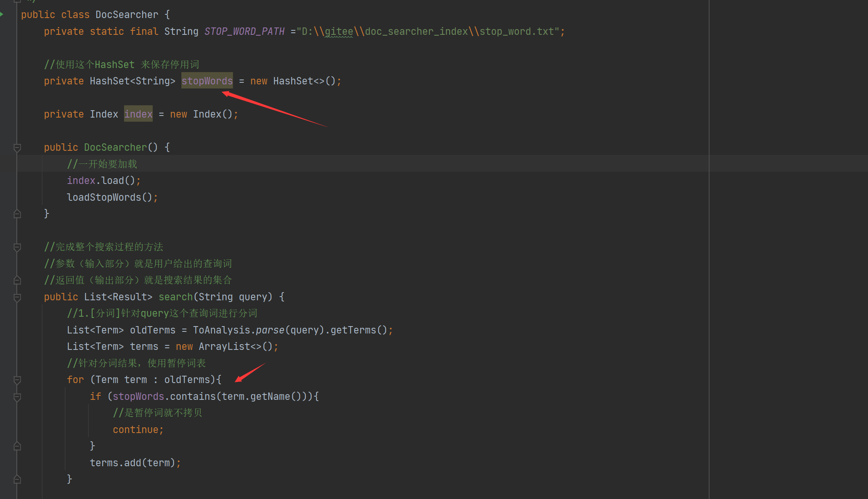Screen dimensions: 868x499
Task: Click DocSearcher in the class declaration line
Action: (x=127, y=15)
